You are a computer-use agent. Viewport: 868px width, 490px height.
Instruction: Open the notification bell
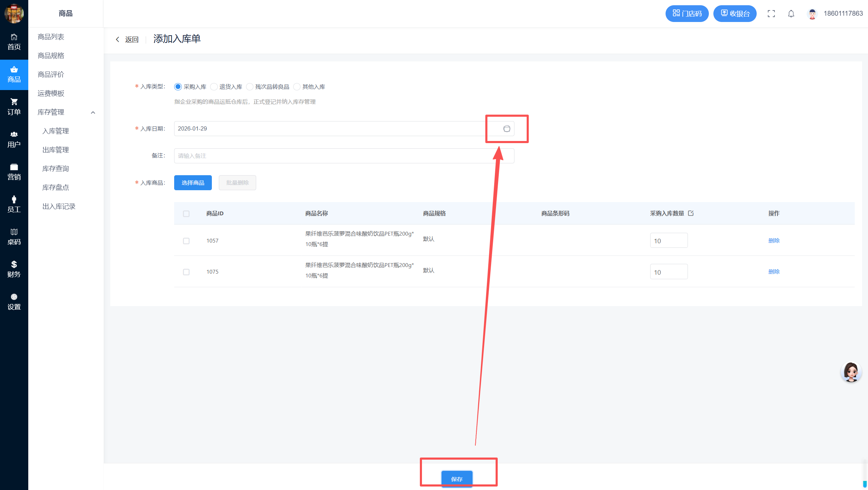[791, 14]
